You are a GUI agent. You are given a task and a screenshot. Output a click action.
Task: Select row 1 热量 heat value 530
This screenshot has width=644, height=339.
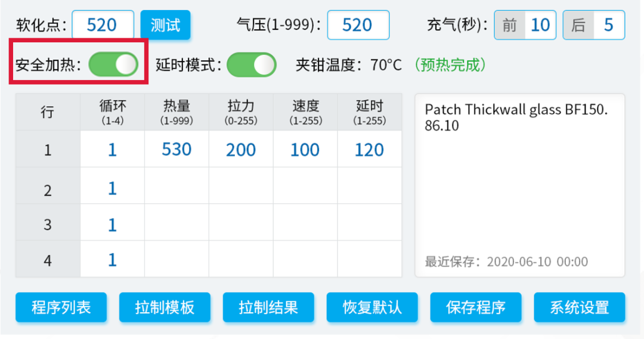[177, 149]
